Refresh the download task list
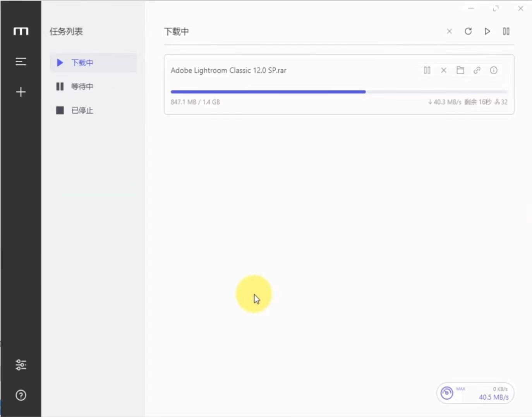The height and width of the screenshot is (417, 532). pyautogui.click(x=468, y=31)
